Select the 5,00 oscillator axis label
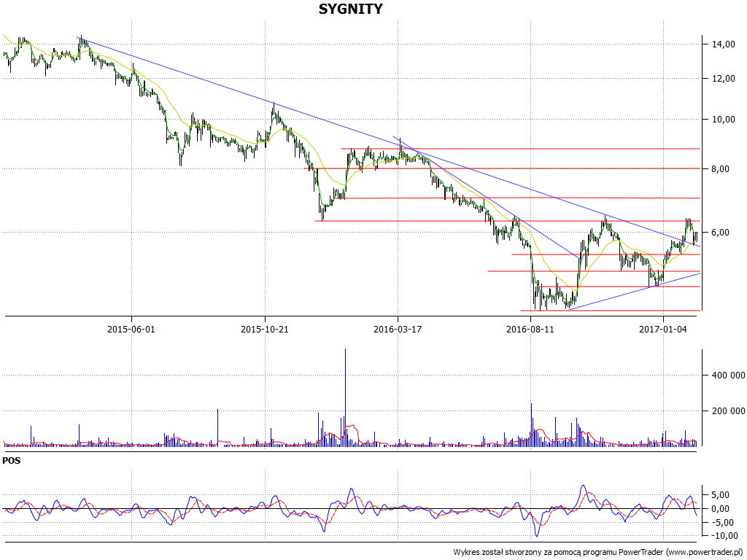Screen dimensions: 747x560 pos(720,495)
